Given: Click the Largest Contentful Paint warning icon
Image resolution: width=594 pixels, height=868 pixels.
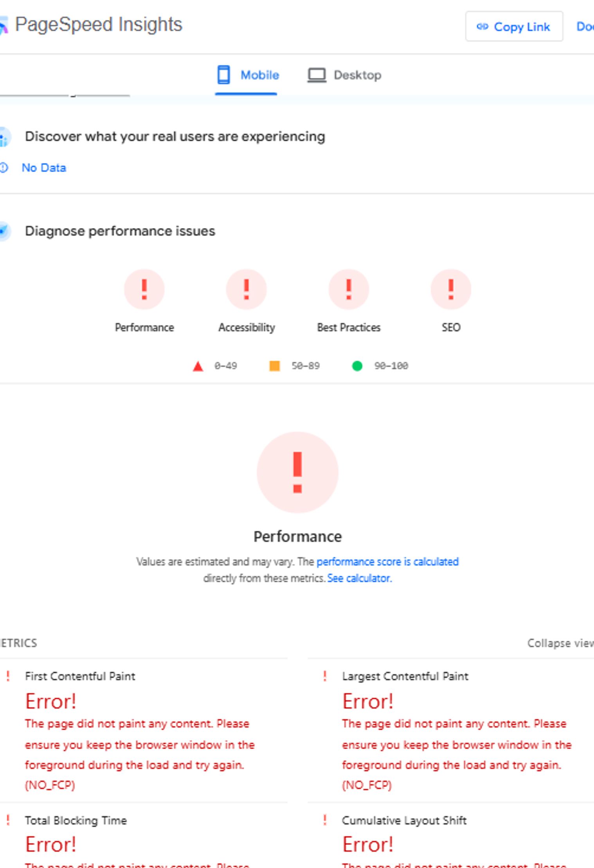Looking at the screenshot, I should click(x=326, y=675).
